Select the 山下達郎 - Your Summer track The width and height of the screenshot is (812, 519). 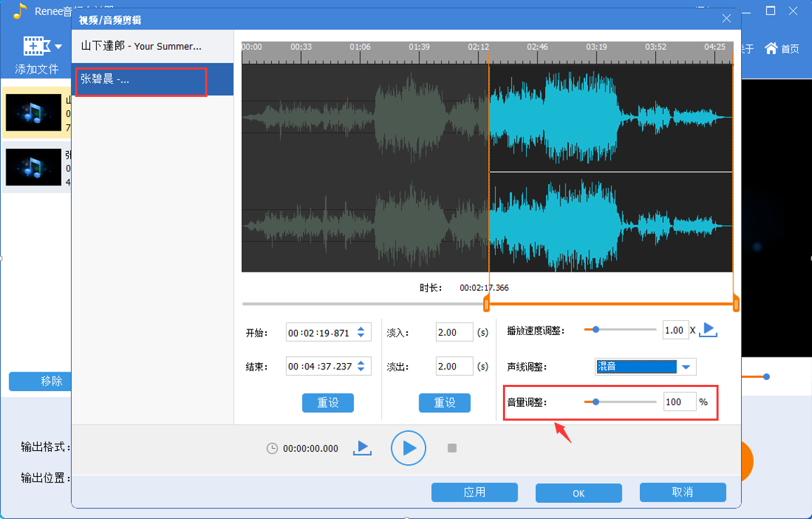[152, 46]
